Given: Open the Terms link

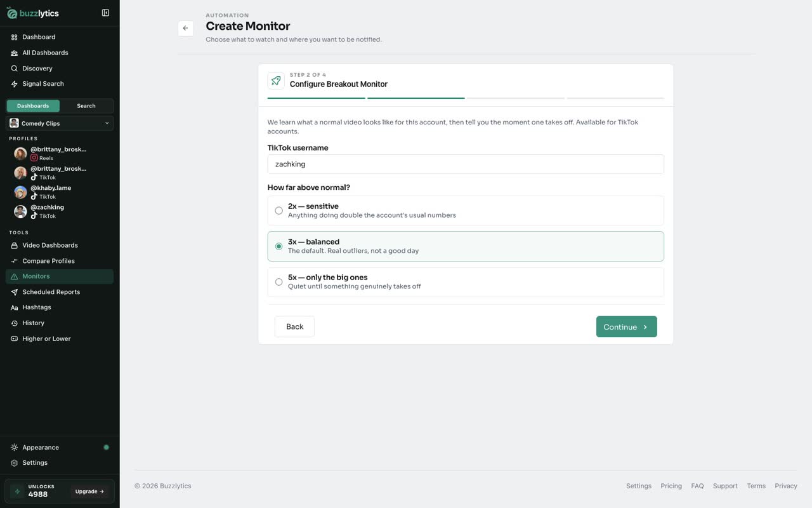Looking at the screenshot, I should point(756,486).
